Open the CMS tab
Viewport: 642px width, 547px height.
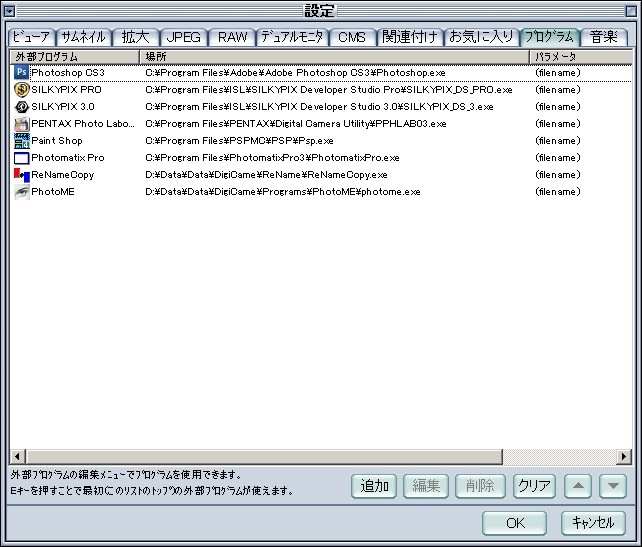coord(352,37)
